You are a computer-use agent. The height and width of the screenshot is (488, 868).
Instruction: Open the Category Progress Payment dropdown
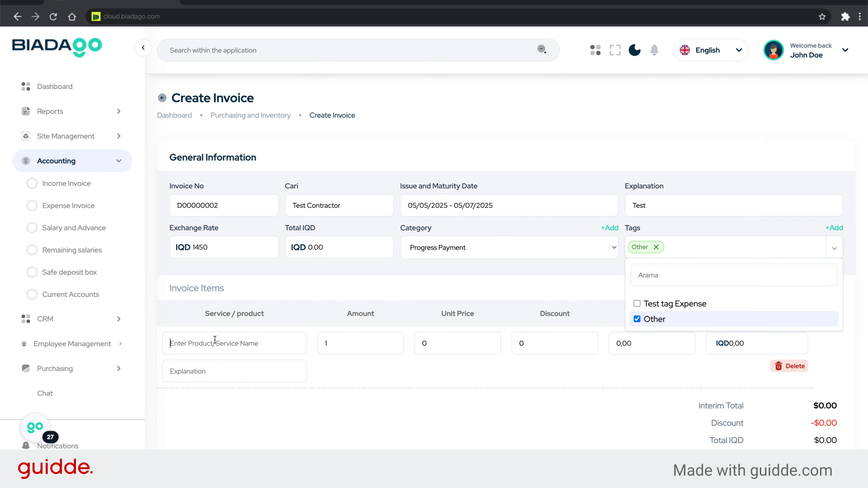(x=509, y=248)
